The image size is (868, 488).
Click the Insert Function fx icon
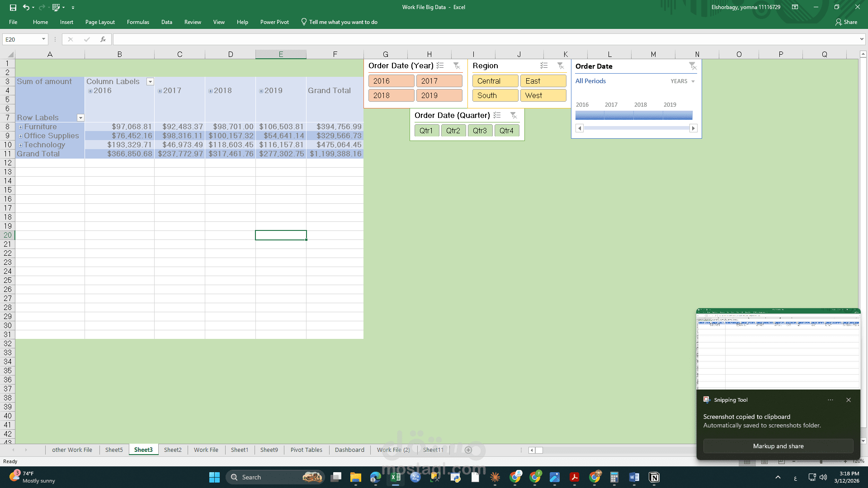tap(103, 39)
